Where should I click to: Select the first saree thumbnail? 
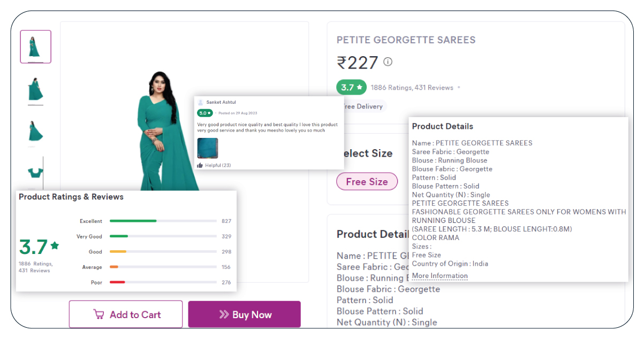[x=36, y=47]
